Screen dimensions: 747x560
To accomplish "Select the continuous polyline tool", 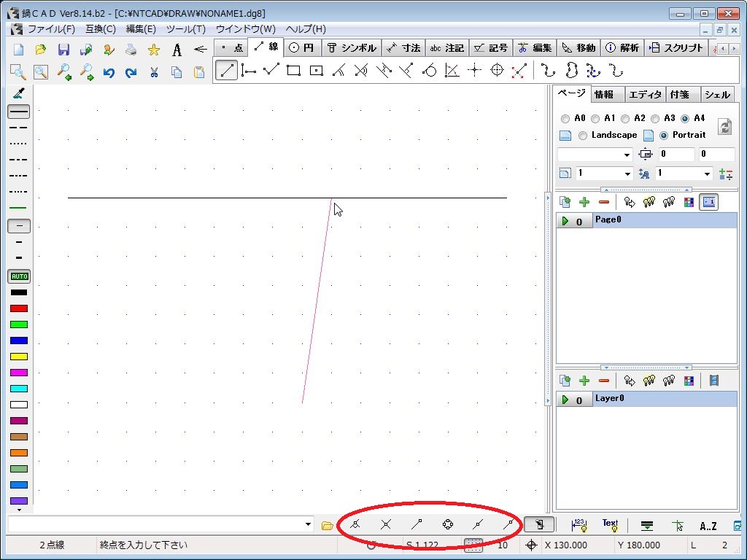I will pyautogui.click(x=271, y=71).
